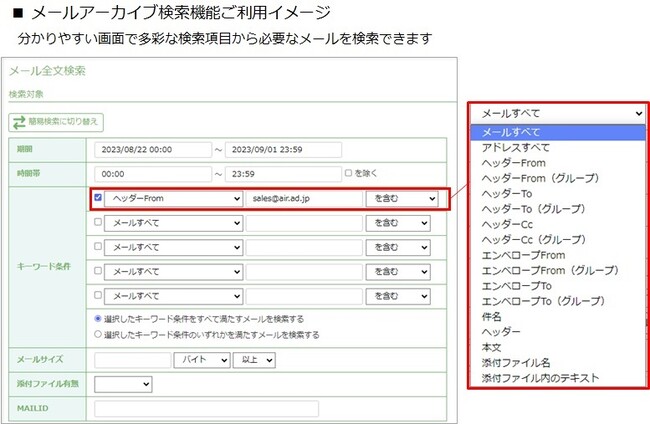
Task: Select radio: match any selected keyword condition
Action: tap(98, 335)
